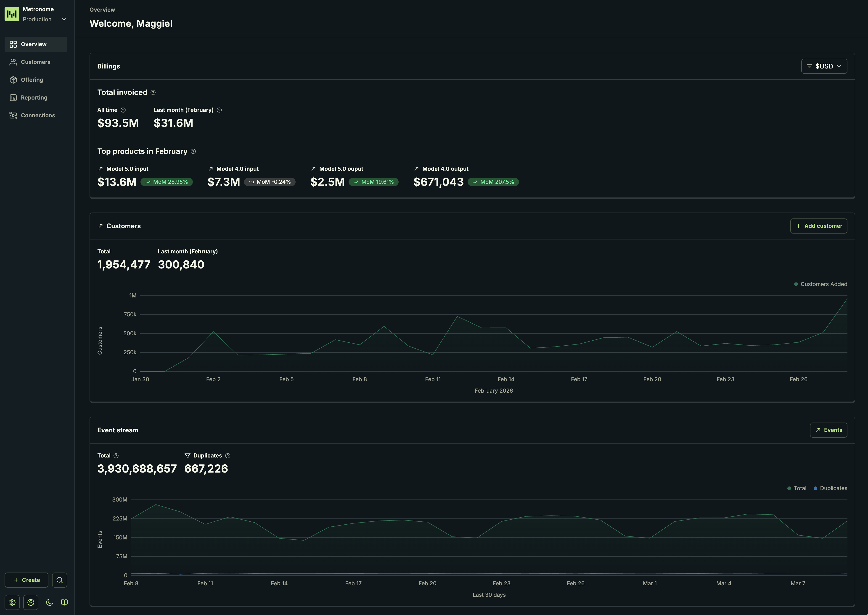
Task: Click the 1,954,477 total customers value
Action: [x=124, y=265]
